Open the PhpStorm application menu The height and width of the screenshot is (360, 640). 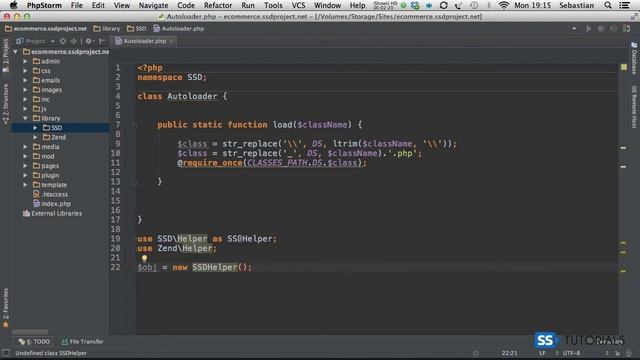tap(44, 5)
